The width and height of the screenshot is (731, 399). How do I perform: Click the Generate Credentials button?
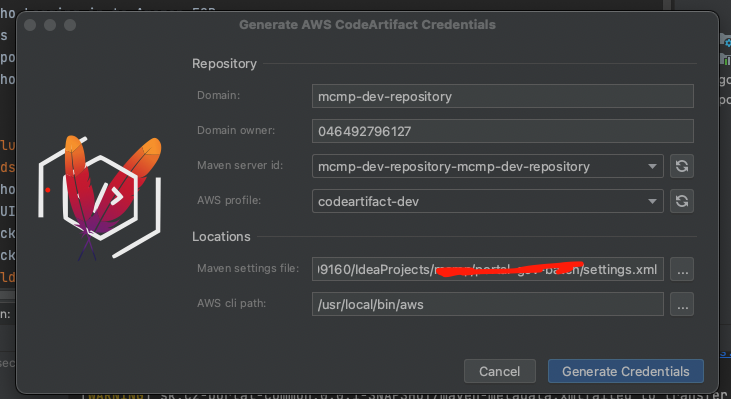pyautogui.click(x=626, y=371)
